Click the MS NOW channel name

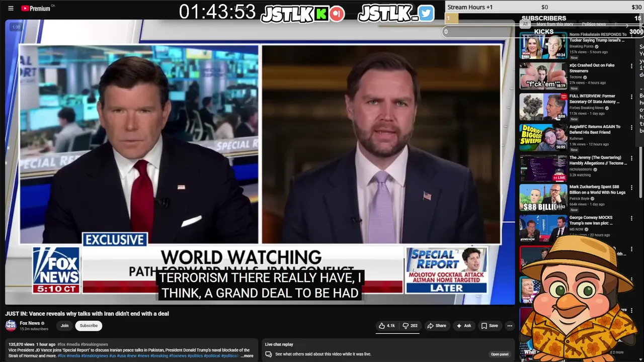pos(577,229)
